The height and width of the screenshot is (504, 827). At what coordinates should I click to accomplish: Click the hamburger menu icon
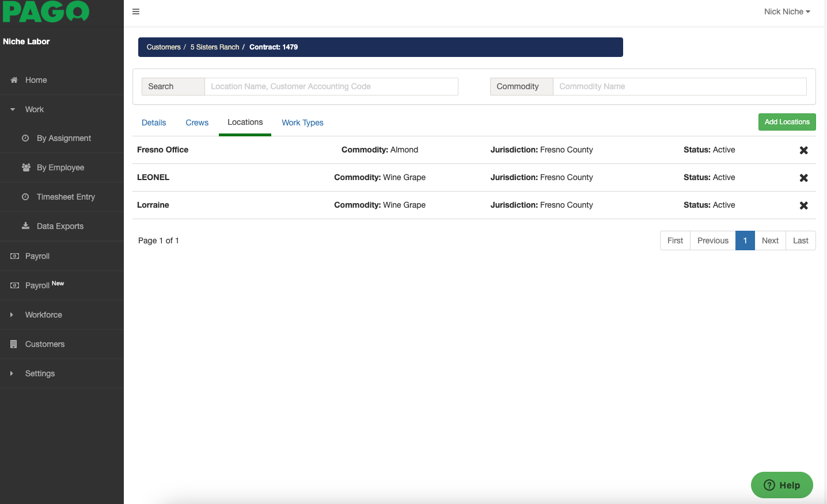tap(136, 12)
